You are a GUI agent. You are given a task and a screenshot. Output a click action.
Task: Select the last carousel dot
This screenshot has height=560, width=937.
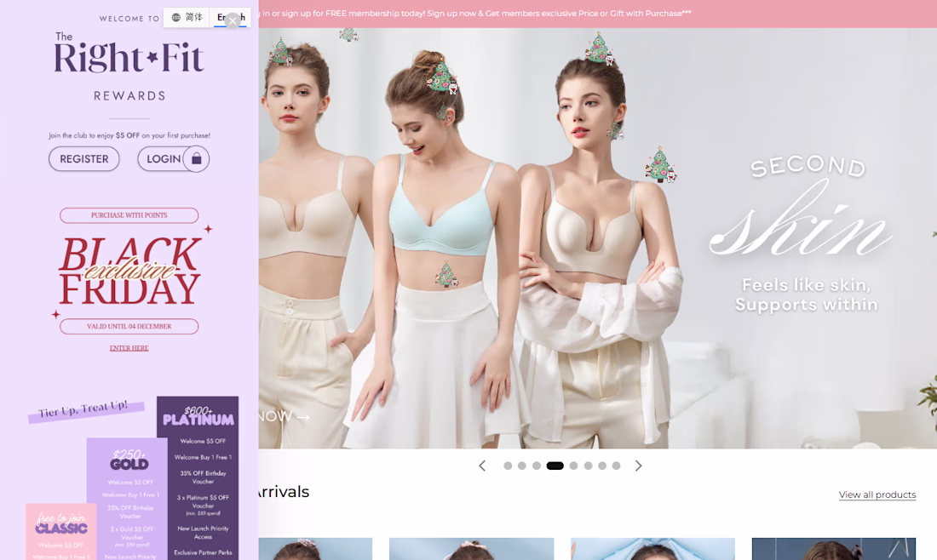click(x=616, y=466)
